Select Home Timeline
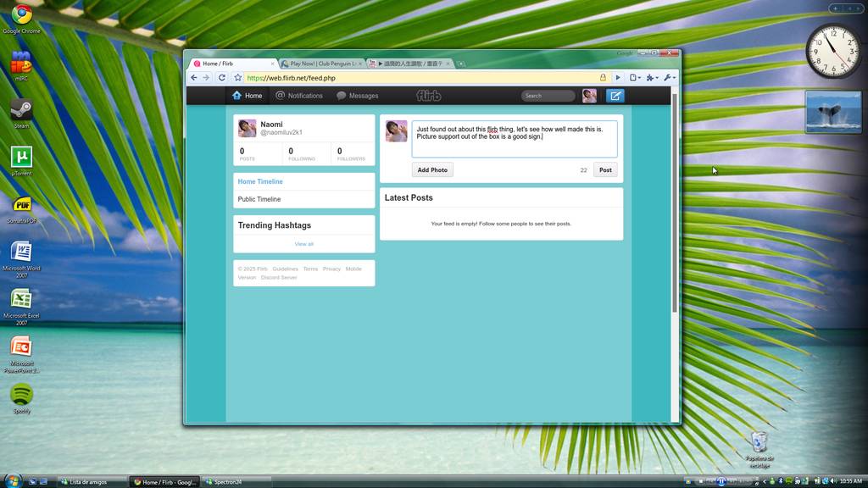The height and width of the screenshot is (488, 868). pos(260,181)
